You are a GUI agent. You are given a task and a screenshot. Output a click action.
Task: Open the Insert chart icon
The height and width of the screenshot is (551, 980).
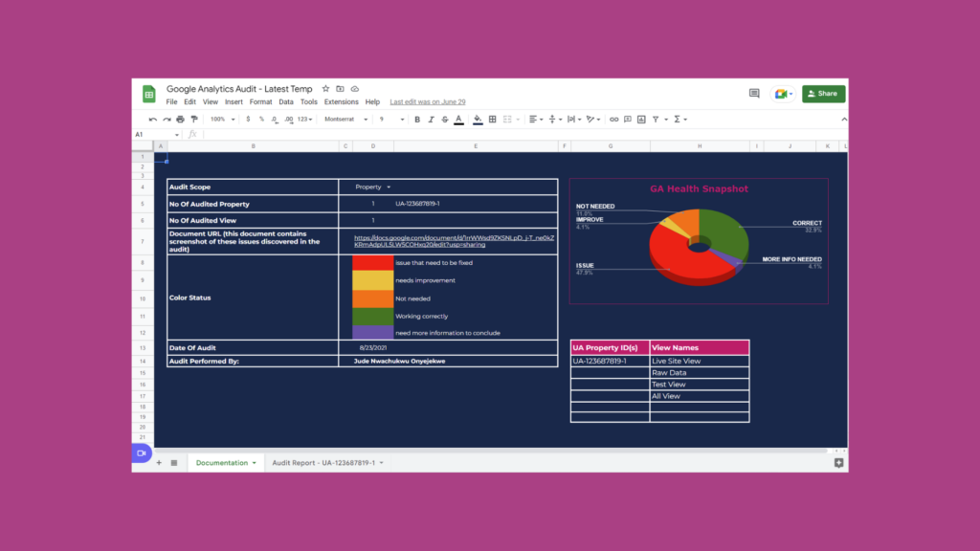639,119
